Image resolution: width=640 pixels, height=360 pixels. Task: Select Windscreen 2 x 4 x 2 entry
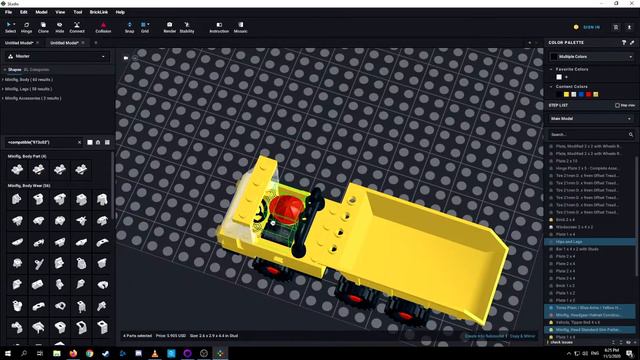[x=590, y=227]
